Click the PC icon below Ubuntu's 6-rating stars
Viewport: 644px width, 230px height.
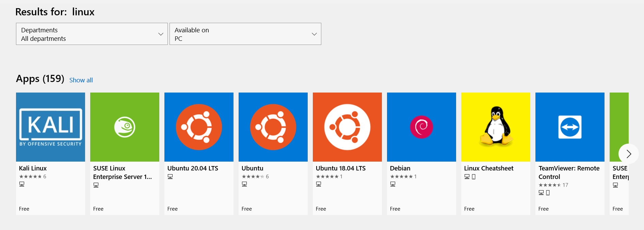244,184
